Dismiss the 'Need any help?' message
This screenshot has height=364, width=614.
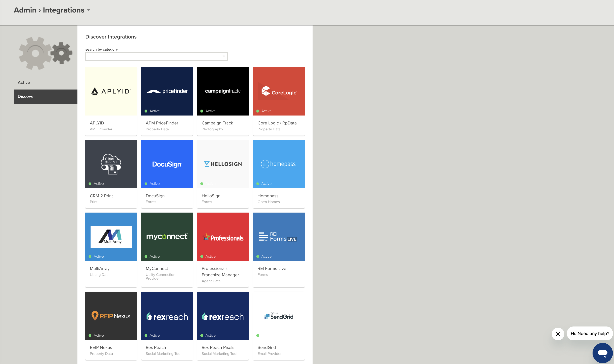pyautogui.click(x=558, y=334)
